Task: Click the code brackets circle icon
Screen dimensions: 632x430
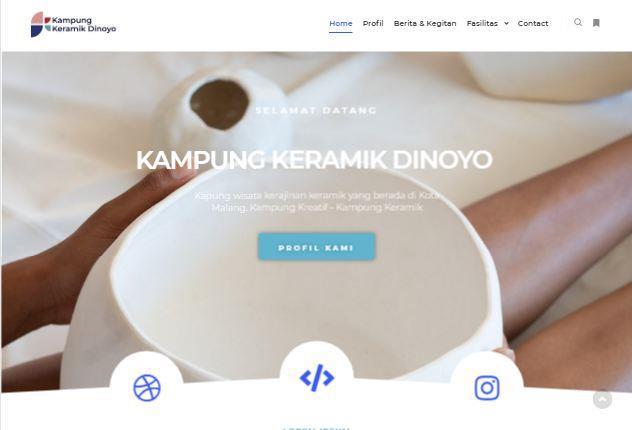Action: coord(317,378)
